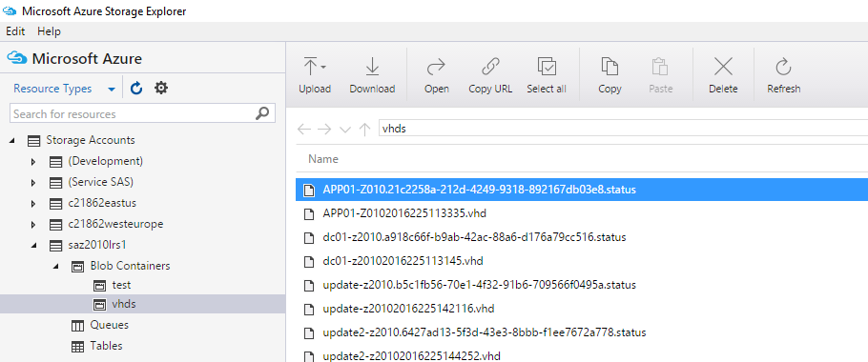Open the Resource Types dropdown
Viewport: 868px width, 362px height.
pyautogui.click(x=65, y=89)
